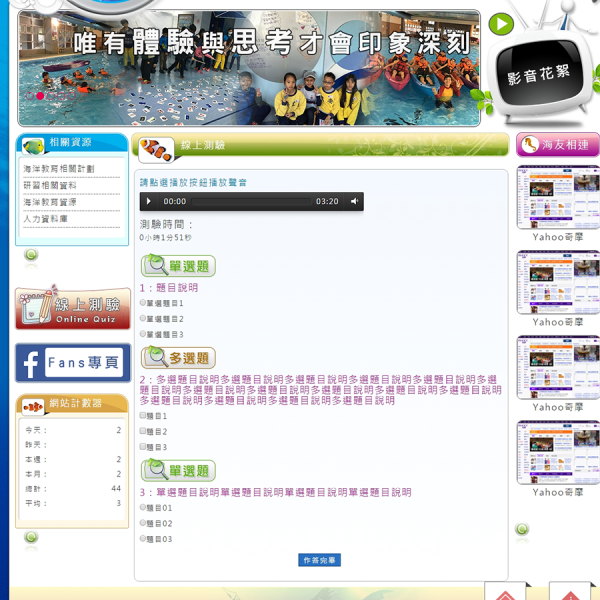Select the second (active) banner slide dot
This screenshot has width=600, height=600.
click(x=40, y=96)
